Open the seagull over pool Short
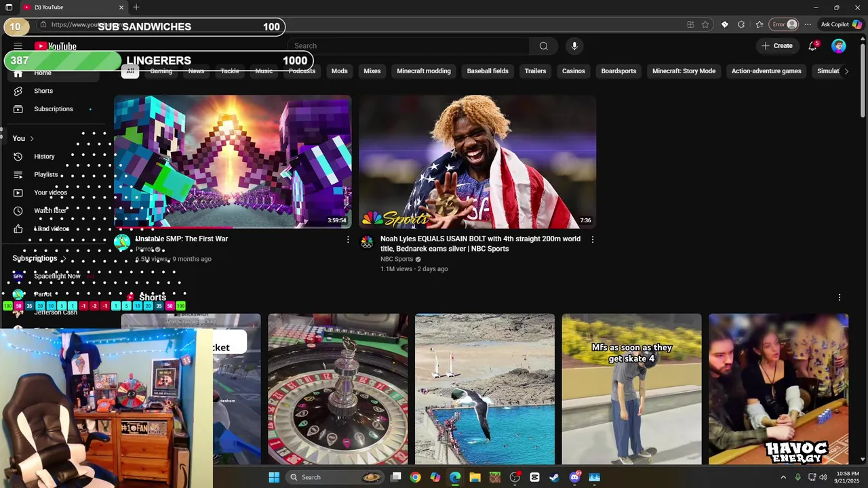 tap(485, 389)
